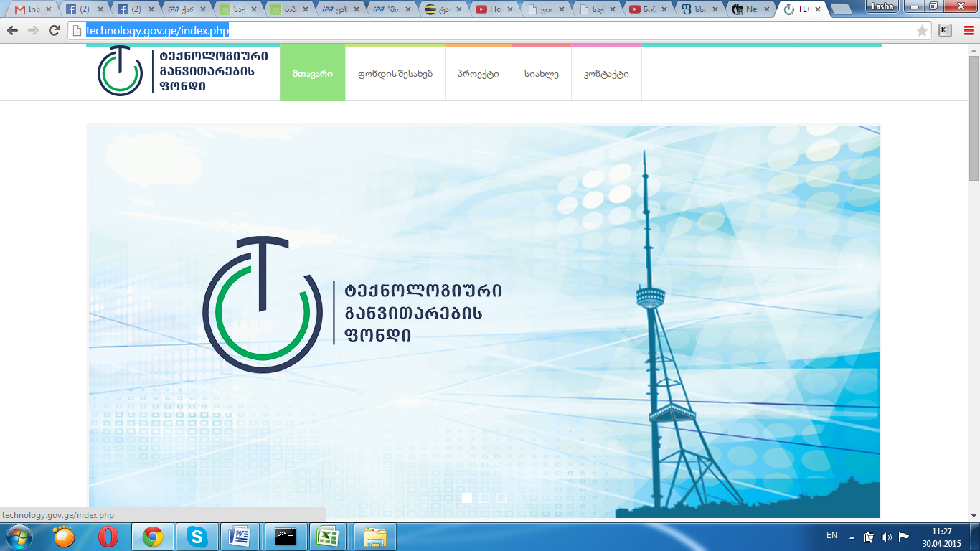Click the browser forward arrow
The height and width of the screenshot is (551, 980).
click(x=33, y=31)
